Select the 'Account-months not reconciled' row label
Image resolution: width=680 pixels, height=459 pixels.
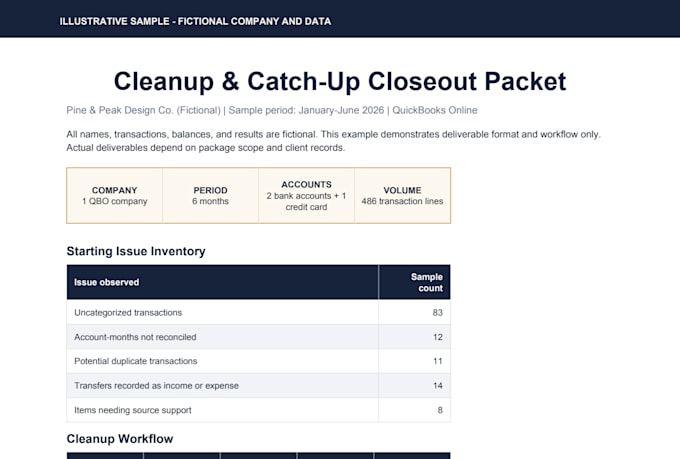click(x=135, y=337)
